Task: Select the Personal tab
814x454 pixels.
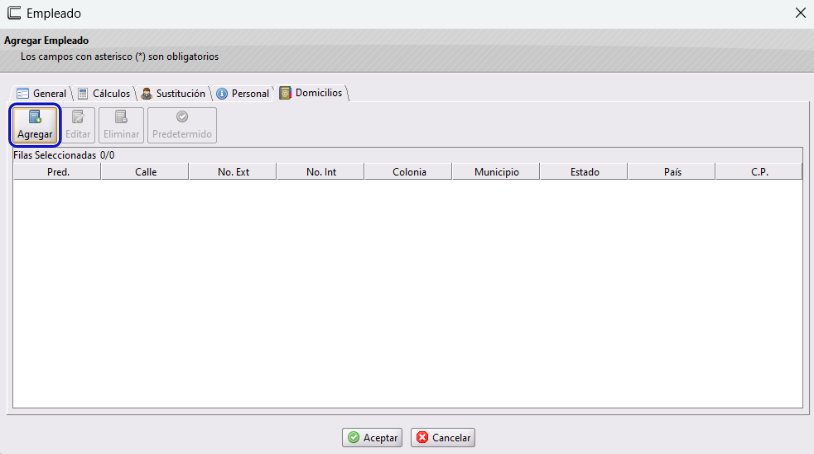Action: coord(243,93)
